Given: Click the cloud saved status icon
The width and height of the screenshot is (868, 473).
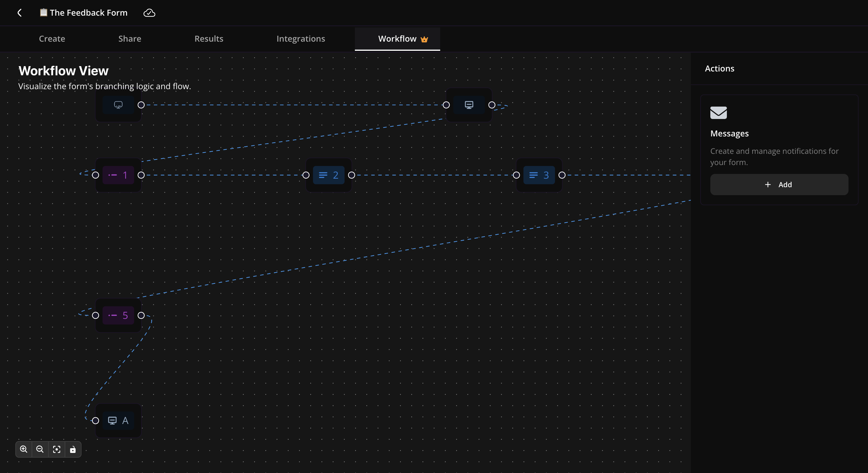Looking at the screenshot, I should [149, 13].
